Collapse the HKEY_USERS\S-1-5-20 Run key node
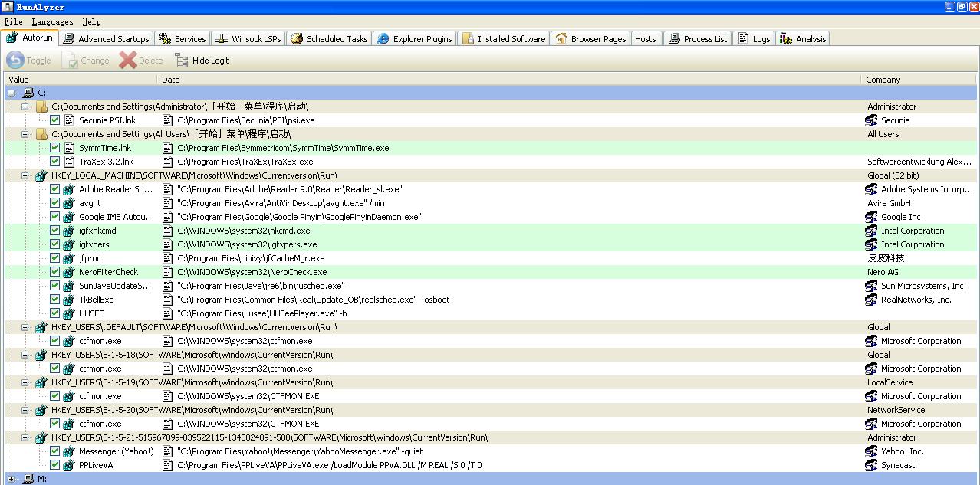 click(x=25, y=410)
